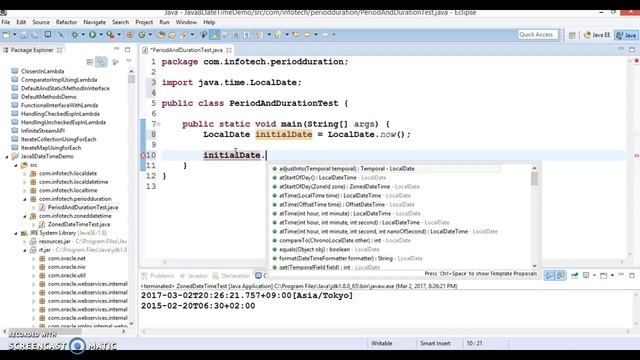The height and width of the screenshot is (360, 640).
Task: Open the New Class dropdown arrow
Action: point(150,35)
